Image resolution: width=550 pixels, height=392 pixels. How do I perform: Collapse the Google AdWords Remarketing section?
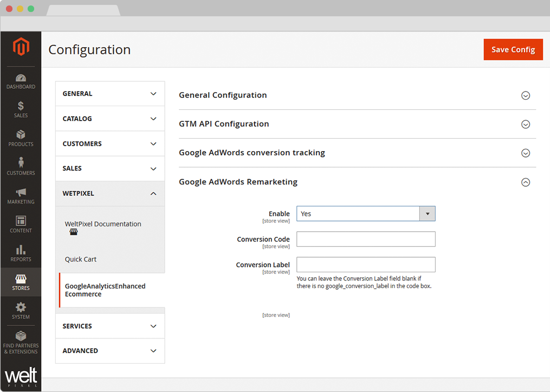click(525, 182)
